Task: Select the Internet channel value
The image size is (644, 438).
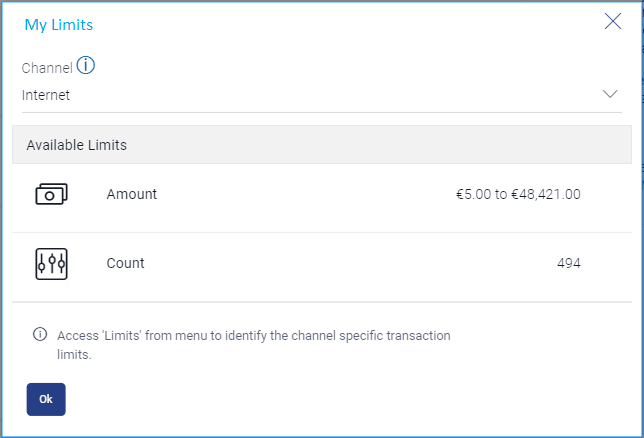Action: point(46,96)
